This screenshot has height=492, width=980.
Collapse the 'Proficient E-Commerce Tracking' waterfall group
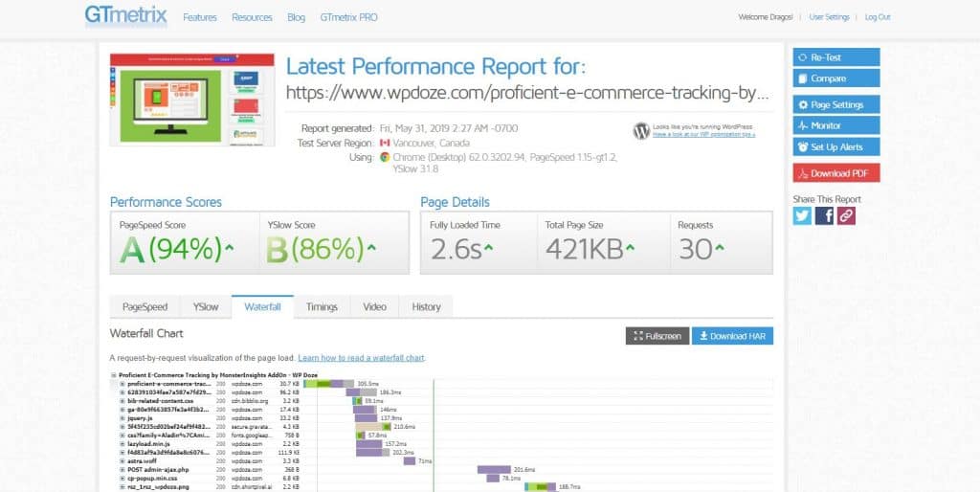coord(113,375)
